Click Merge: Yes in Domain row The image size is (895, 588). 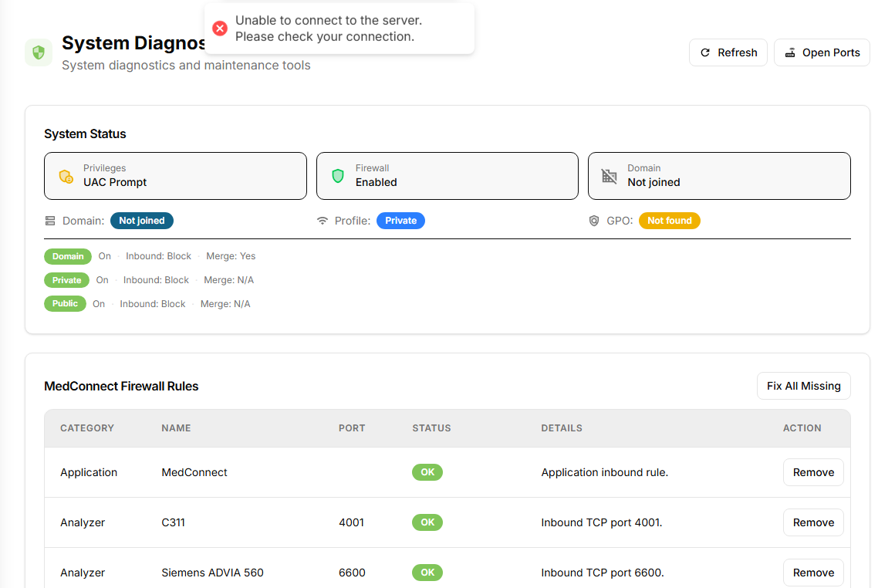click(231, 256)
